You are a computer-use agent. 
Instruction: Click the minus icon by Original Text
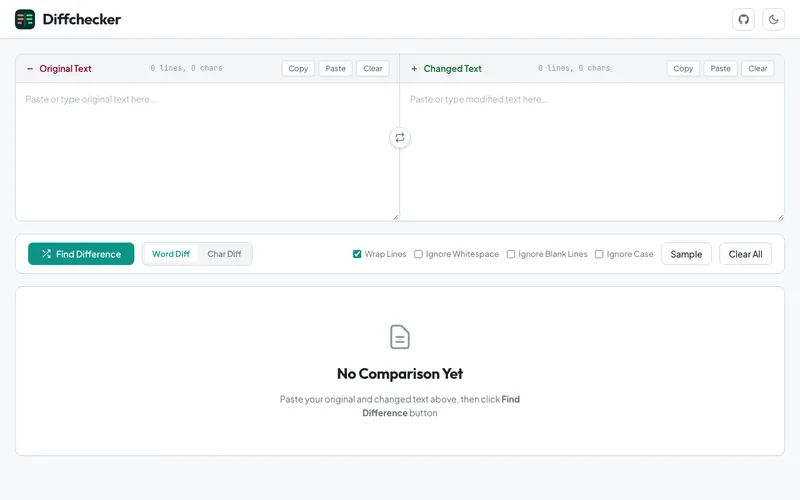click(x=30, y=68)
